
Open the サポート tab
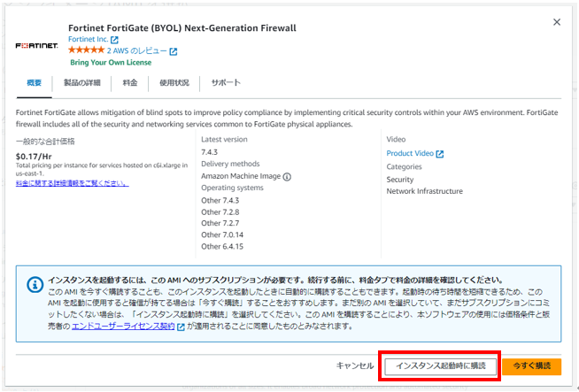click(x=226, y=82)
